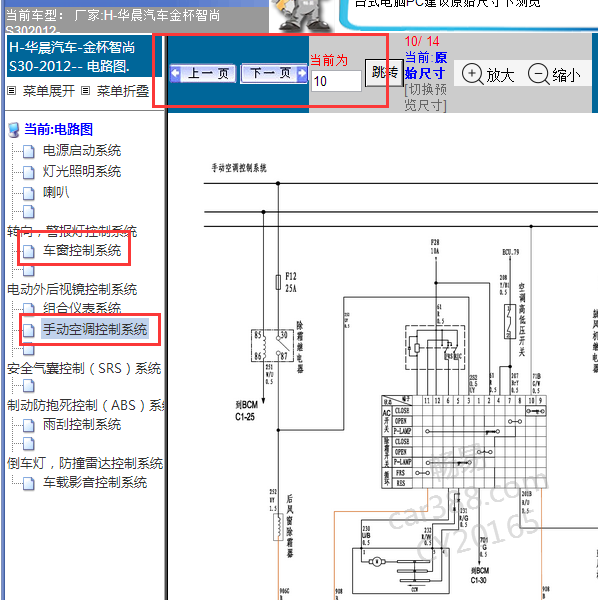Viewport: 598px width, 600px height.
Task: Open 电源启动系统 tree item
Action: click(82, 150)
